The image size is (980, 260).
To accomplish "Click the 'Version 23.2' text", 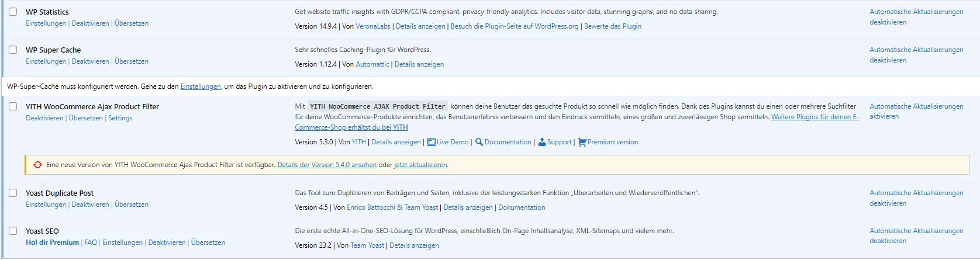I will pos(313,245).
